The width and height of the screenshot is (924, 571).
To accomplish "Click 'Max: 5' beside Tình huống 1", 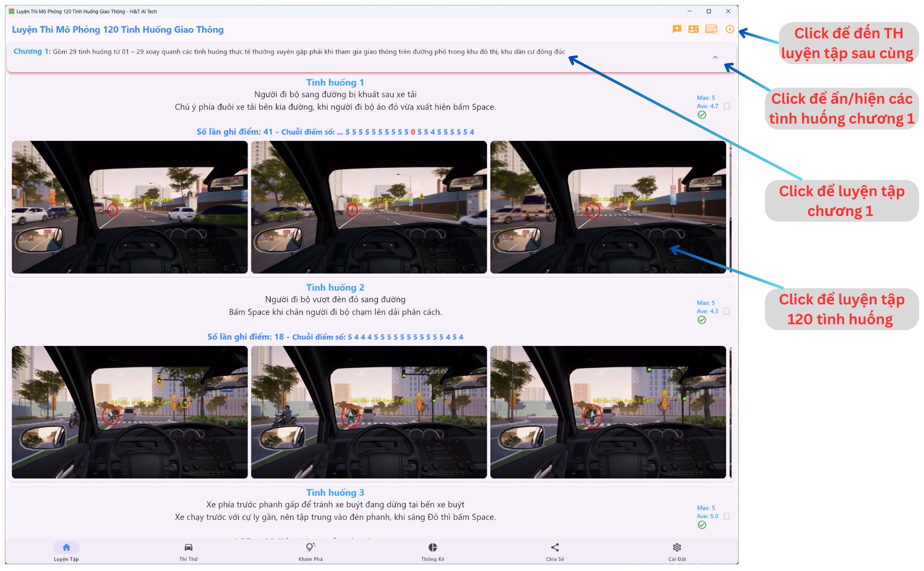I will tap(706, 98).
